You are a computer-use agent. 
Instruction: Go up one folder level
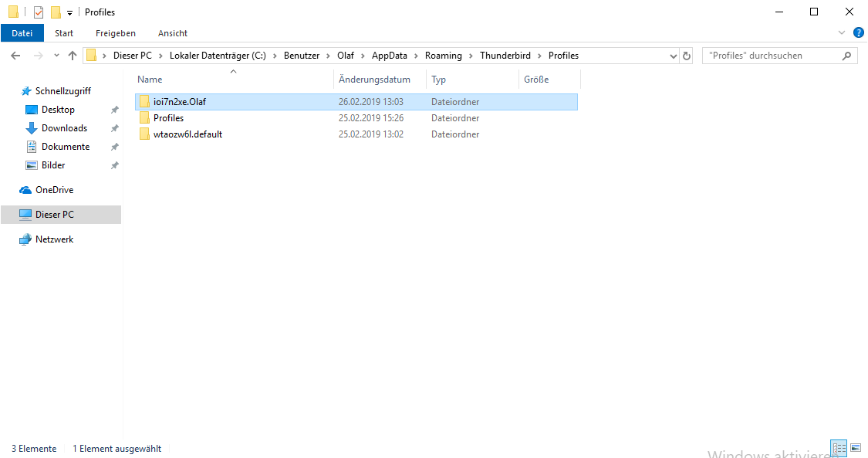[x=73, y=56]
